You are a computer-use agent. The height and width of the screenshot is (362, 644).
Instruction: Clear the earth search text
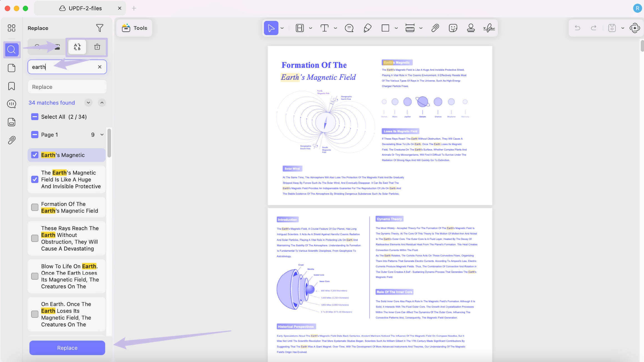(100, 67)
